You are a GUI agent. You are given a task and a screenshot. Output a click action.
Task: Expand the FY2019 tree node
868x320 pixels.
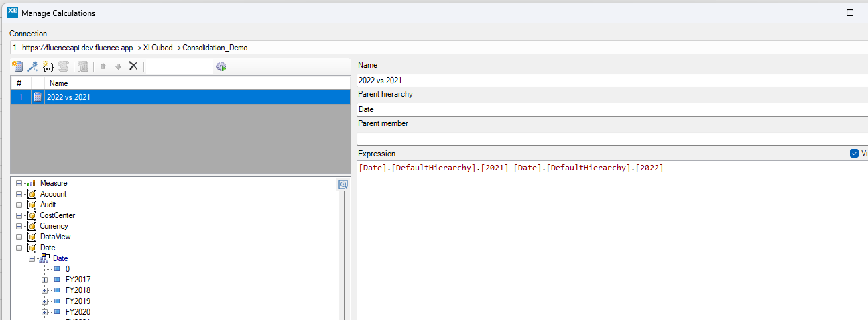(x=45, y=301)
